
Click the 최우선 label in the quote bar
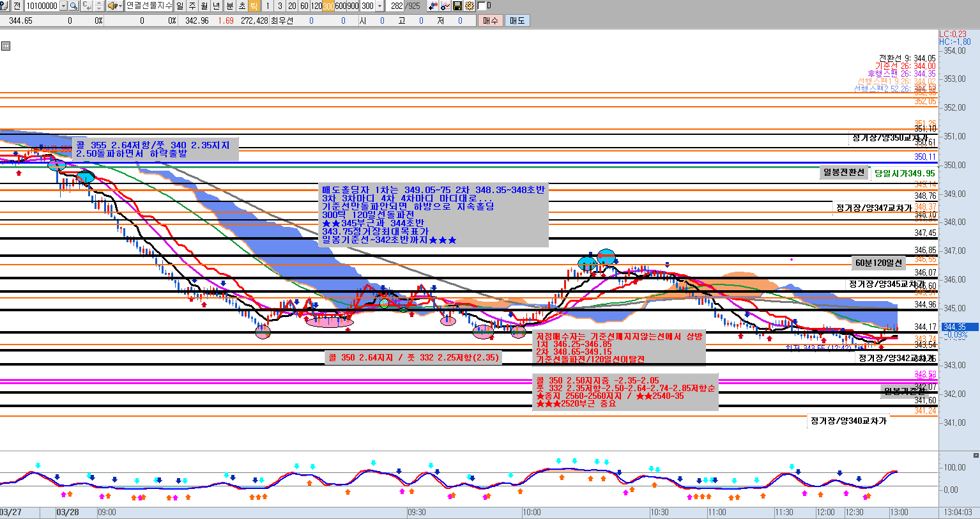point(282,20)
